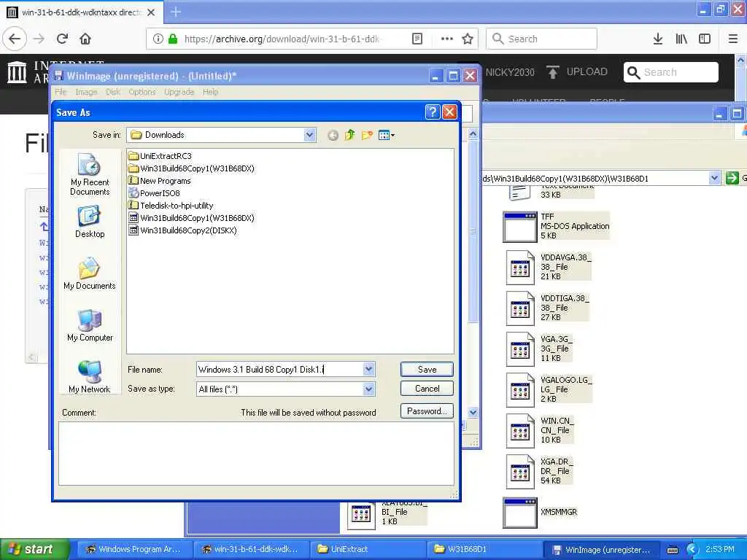Open Firefox reader view icon
Image resolution: width=747 pixels, height=560 pixels.
pos(417,39)
